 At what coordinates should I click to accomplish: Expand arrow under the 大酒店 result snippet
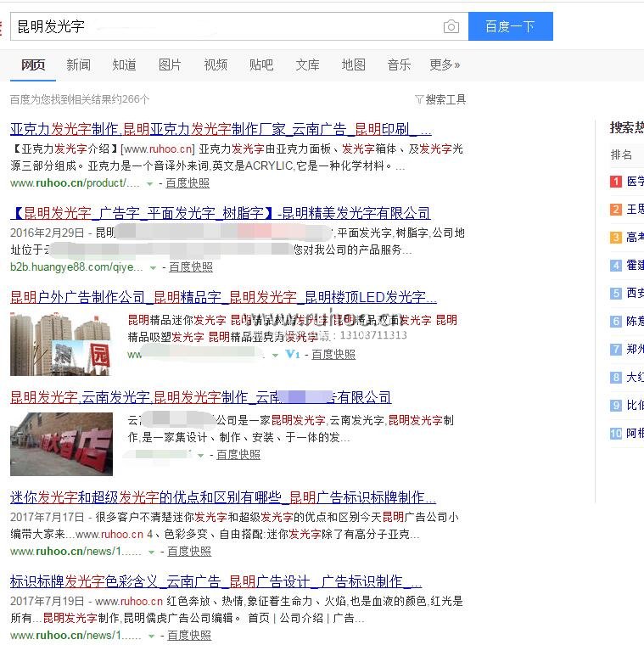coord(201,456)
